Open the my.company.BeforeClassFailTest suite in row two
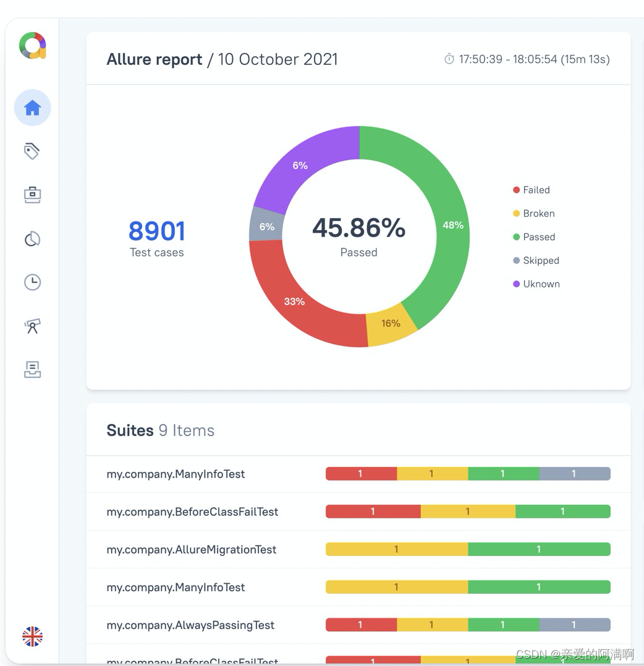 point(192,512)
